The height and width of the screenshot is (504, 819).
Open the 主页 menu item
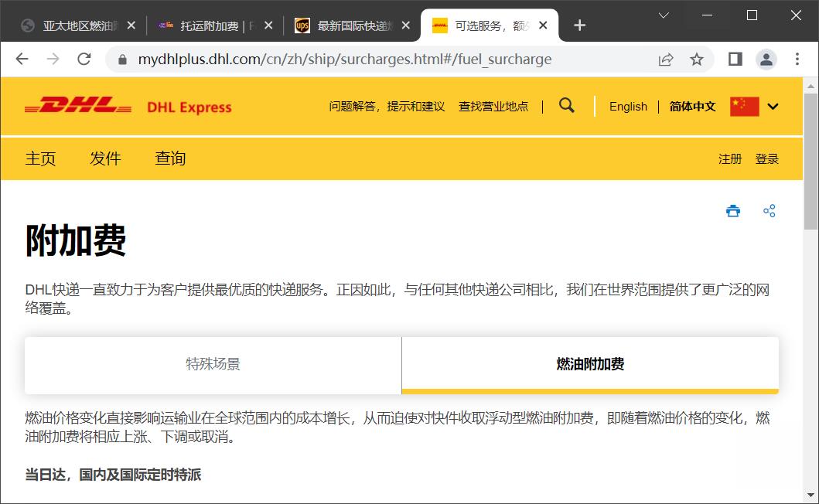pos(40,158)
